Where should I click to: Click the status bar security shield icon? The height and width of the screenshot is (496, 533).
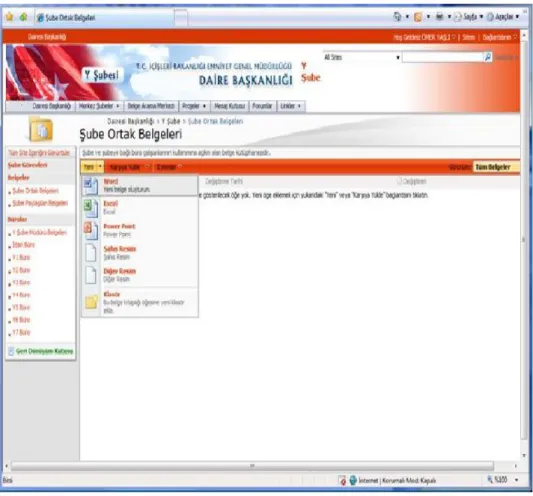click(342, 480)
